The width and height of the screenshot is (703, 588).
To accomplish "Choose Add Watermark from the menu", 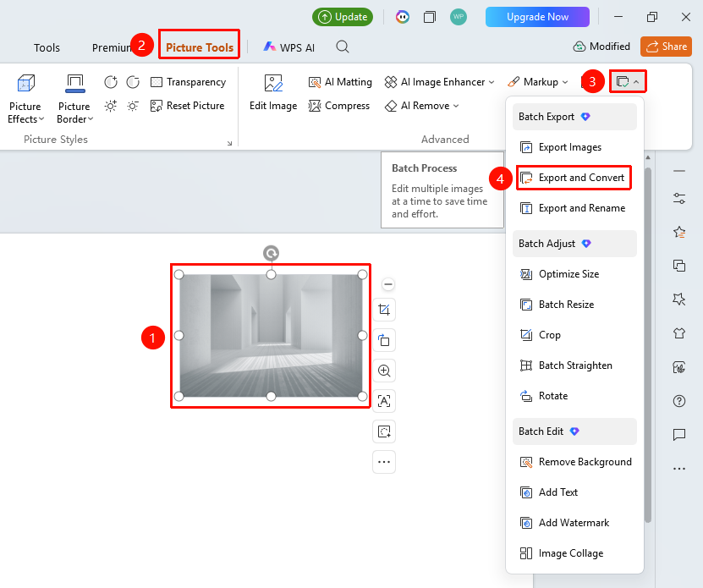I will [574, 523].
